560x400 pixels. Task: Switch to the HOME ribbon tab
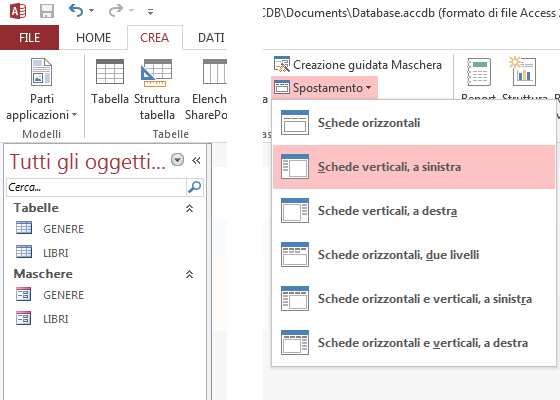pyautogui.click(x=94, y=38)
